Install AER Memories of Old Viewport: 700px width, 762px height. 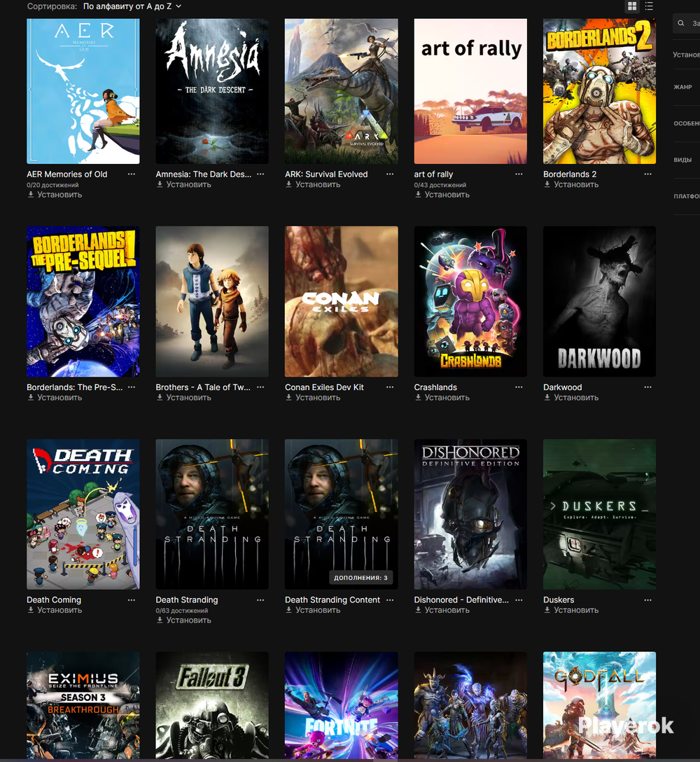click(x=55, y=195)
